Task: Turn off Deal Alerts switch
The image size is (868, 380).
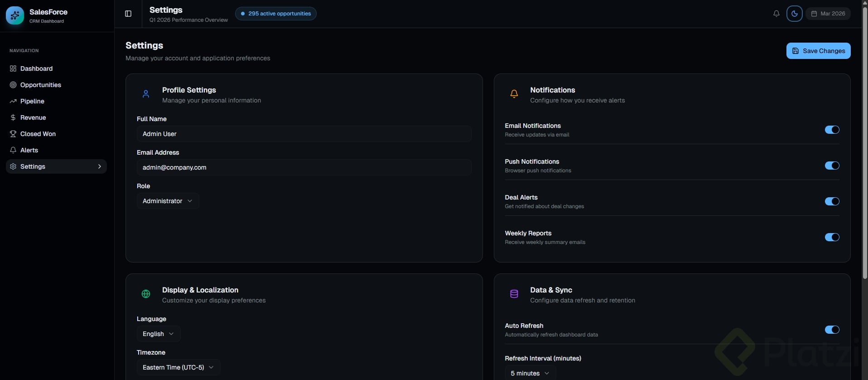Action: pyautogui.click(x=832, y=202)
